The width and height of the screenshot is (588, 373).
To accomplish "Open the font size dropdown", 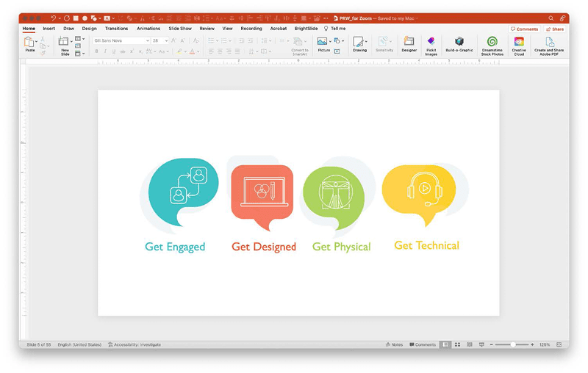I will point(167,40).
